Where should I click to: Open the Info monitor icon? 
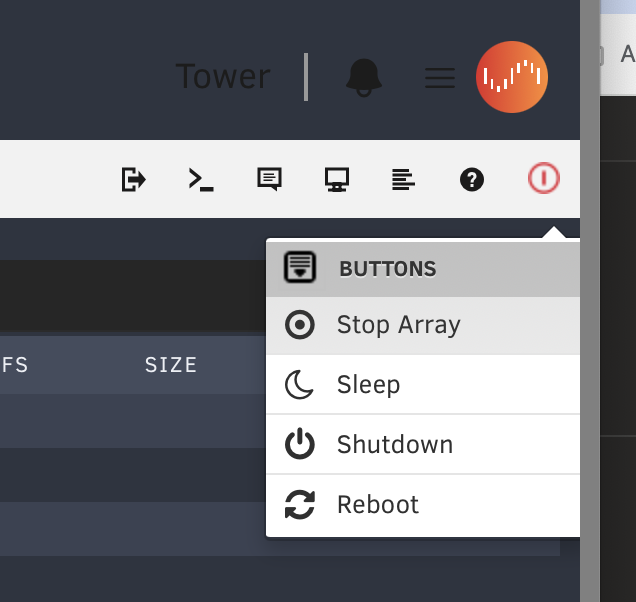point(337,179)
